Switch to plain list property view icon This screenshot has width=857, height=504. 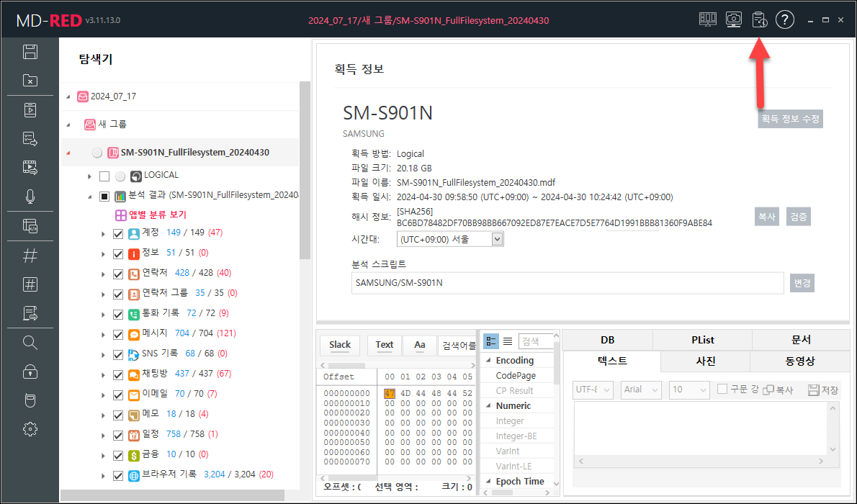(508, 342)
